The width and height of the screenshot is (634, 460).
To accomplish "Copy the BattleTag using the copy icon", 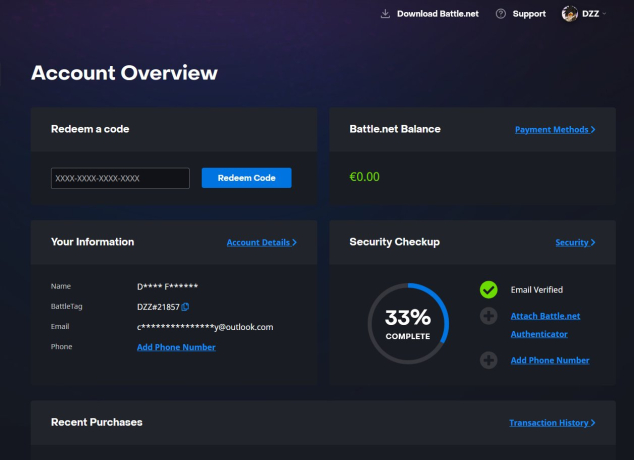I will 185,306.
